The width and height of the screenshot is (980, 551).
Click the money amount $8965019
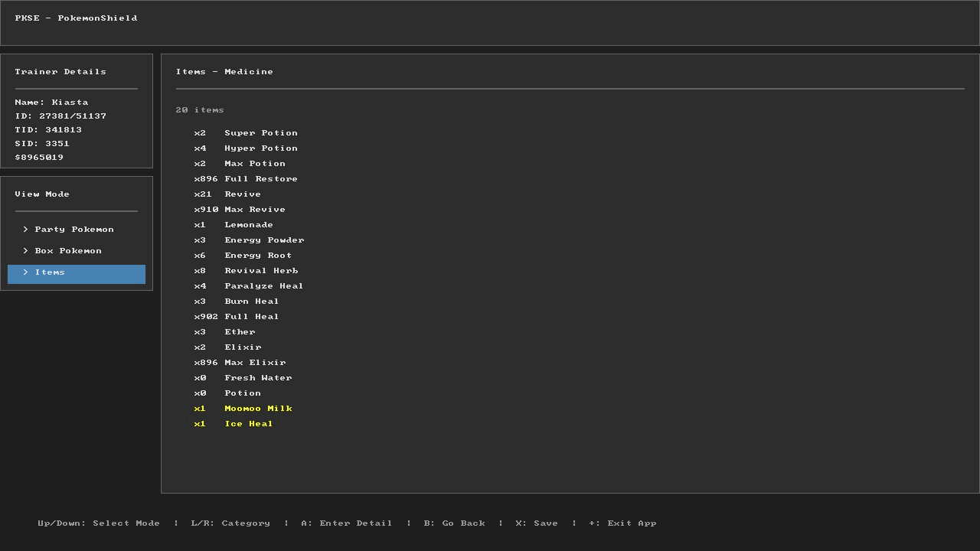pos(39,158)
